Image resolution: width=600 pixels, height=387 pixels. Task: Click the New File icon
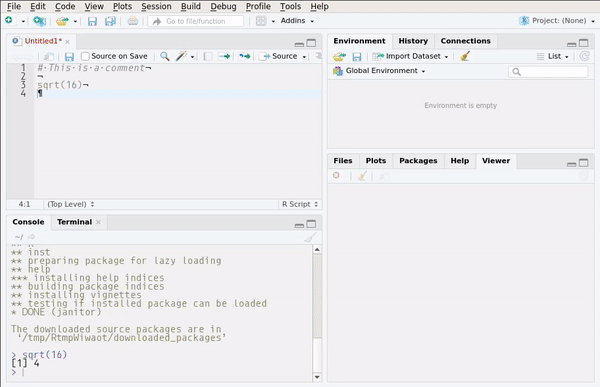pos(9,20)
